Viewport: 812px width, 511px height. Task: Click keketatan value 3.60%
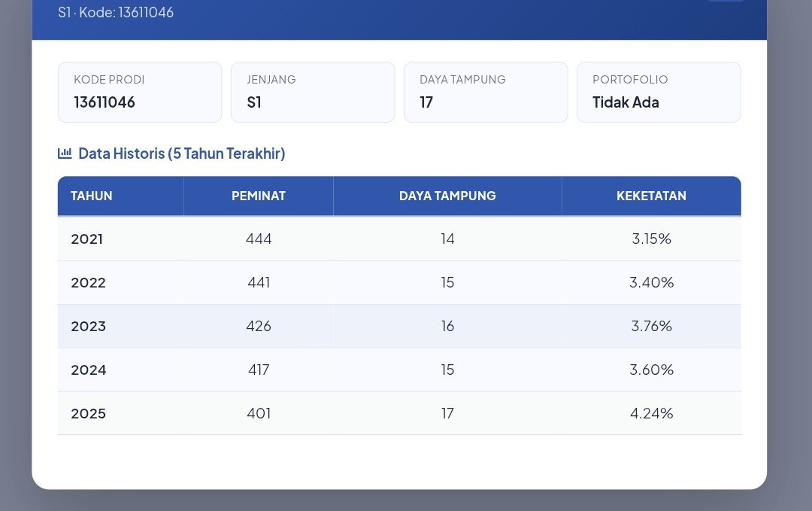point(651,370)
